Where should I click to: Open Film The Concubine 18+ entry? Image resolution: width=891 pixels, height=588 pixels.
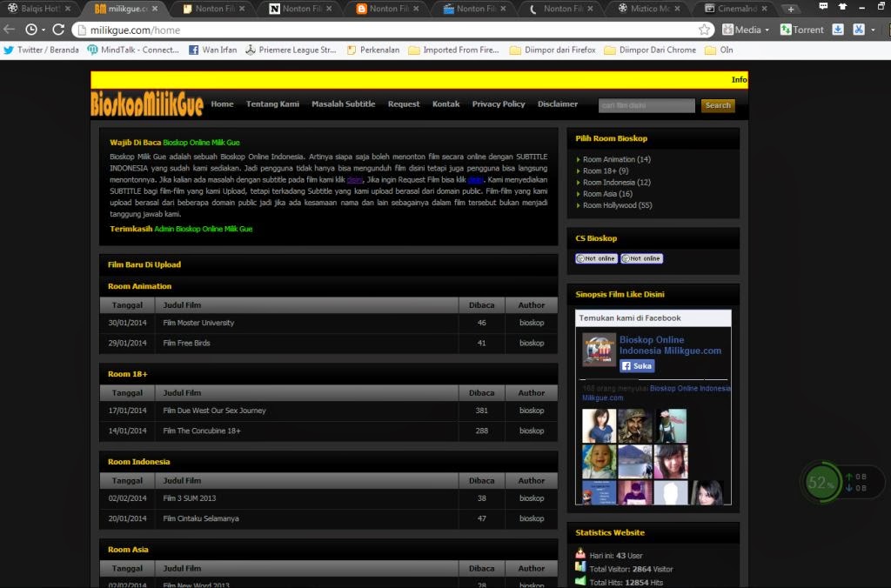(202, 431)
